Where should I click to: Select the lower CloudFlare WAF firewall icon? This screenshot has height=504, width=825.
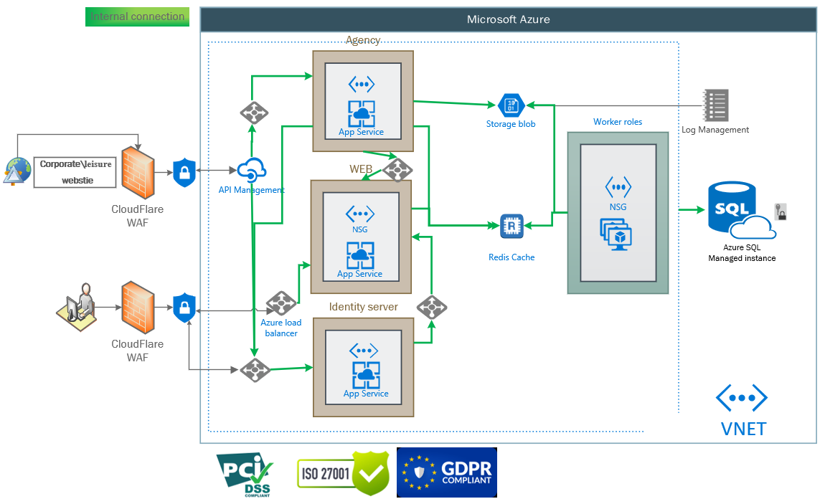tap(138, 308)
